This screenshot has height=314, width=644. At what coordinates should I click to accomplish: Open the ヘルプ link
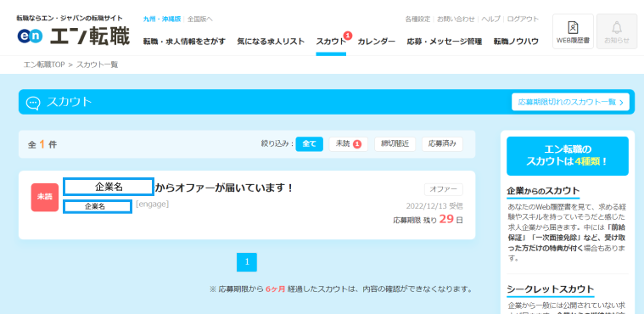click(x=490, y=19)
